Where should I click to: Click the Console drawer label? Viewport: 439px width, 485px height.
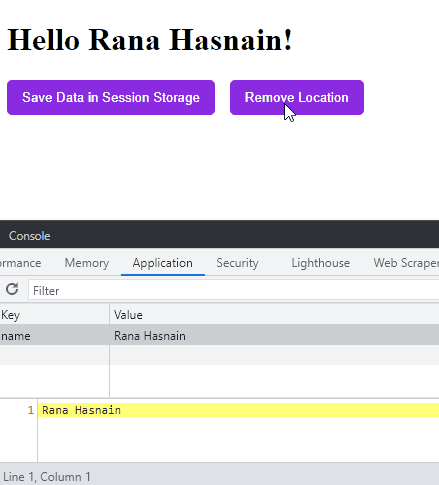30,236
